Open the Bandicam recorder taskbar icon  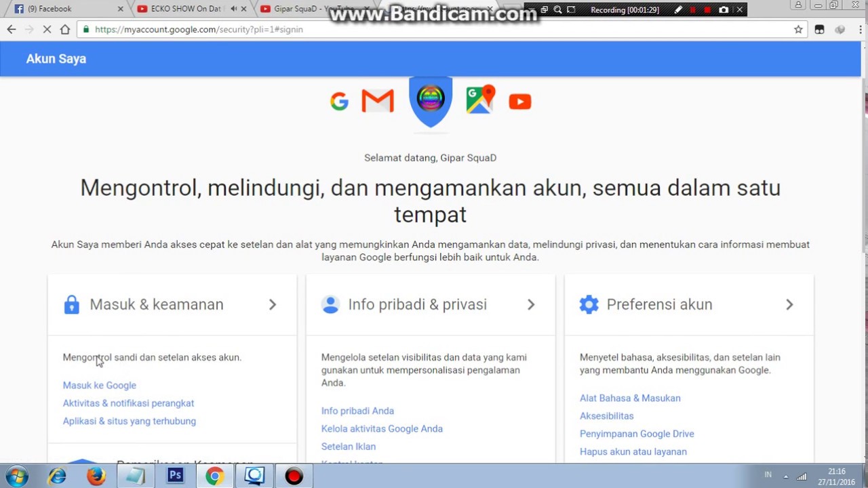(294, 476)
